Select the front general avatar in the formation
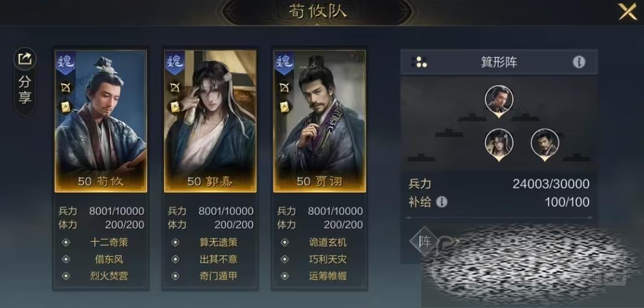 pos(498,101)
